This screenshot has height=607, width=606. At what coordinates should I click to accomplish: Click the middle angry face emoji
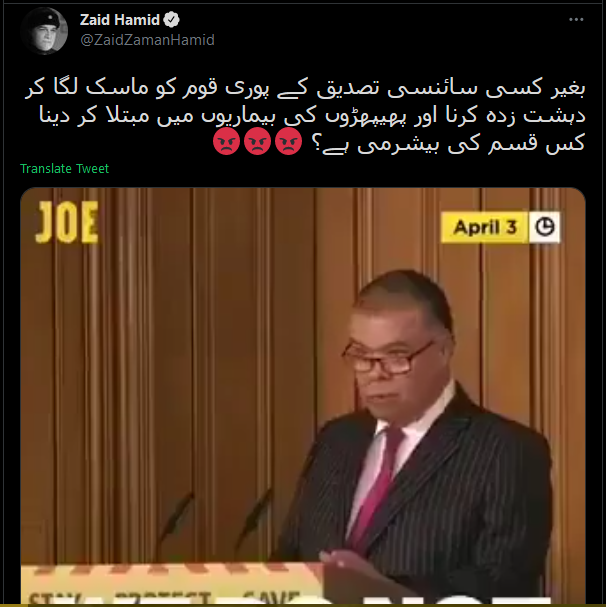(x=258, y=142)
